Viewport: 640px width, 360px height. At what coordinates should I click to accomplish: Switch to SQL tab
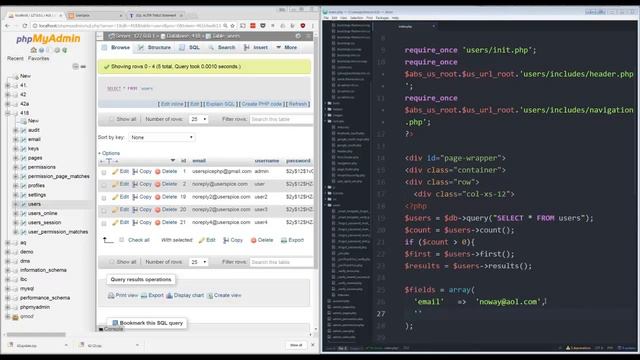point(190,48)
